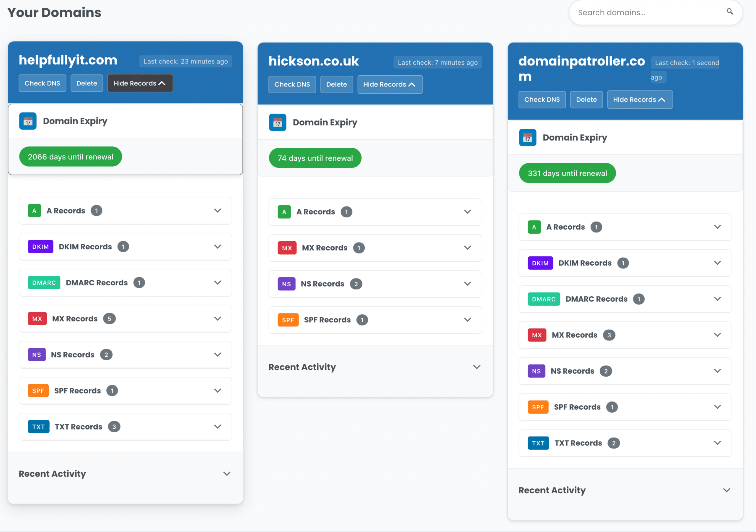Click the A badge under hickson.co.uk

284,212
